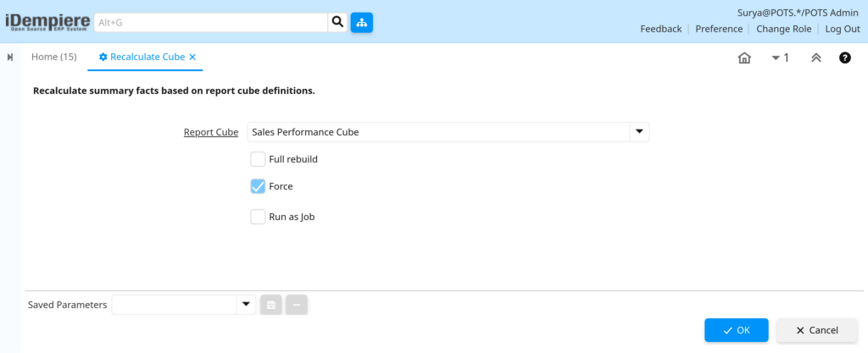Click the OK button
868x353 pixels.
tap(737, 330)
